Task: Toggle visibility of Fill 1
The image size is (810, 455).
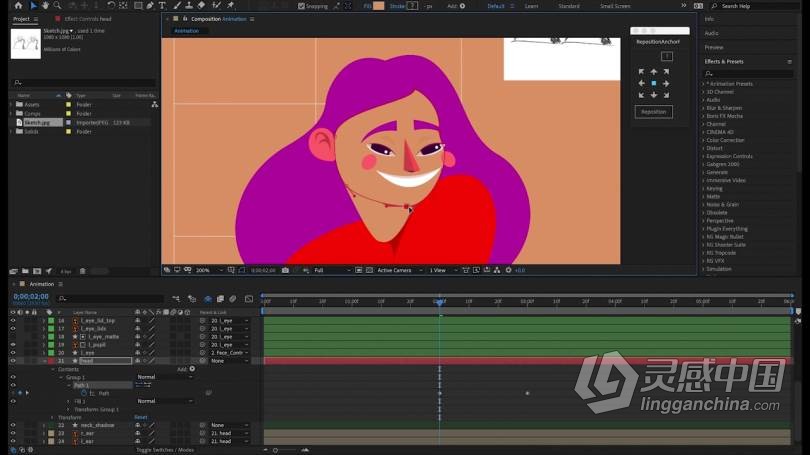Action: [x=13, y=401]
